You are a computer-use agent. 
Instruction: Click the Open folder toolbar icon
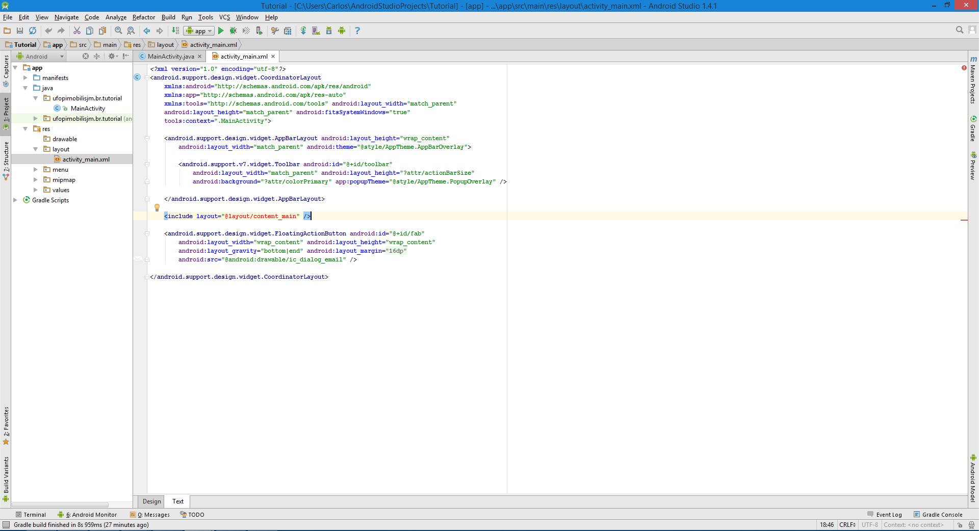click(x=7, y=31)
